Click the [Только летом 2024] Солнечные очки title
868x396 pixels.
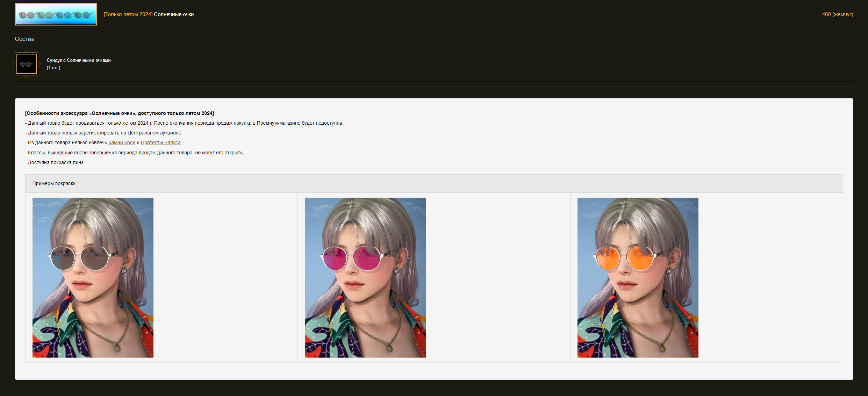click(x=149, y=14)
